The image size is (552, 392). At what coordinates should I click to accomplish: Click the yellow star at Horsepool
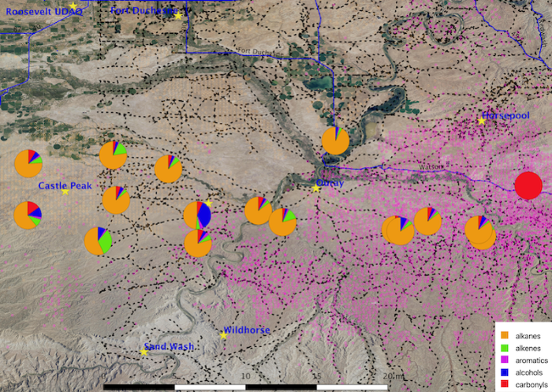tap(481, 121)
